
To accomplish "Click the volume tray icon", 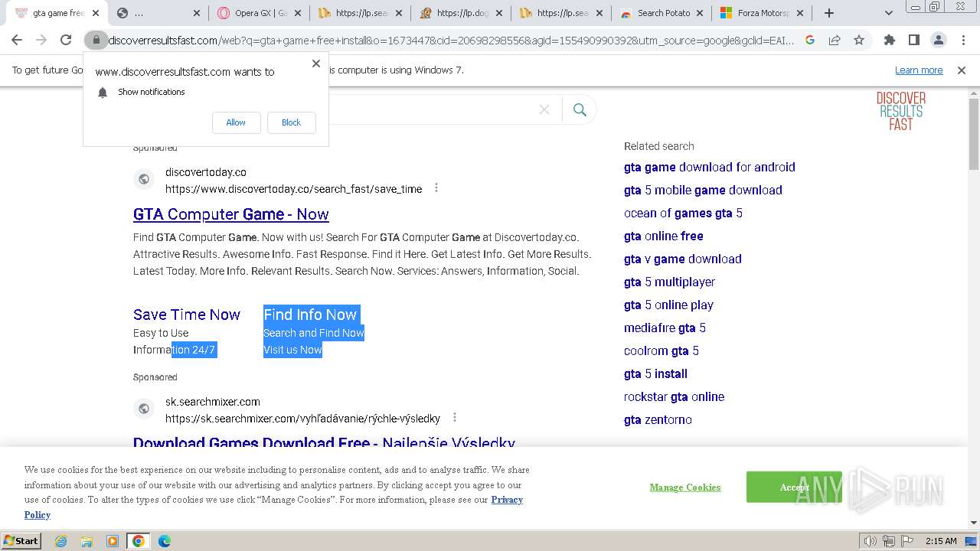I will 870,541.
